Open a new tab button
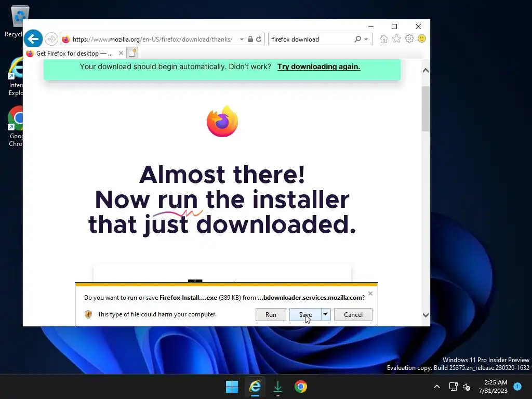The width and height of the screenshot is (532, 399). click(132, 54)
